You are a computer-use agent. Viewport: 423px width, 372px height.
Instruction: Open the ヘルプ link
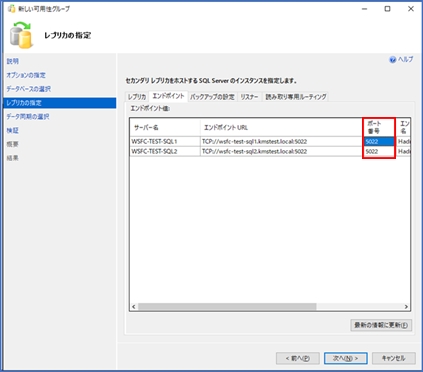(405, 59)
